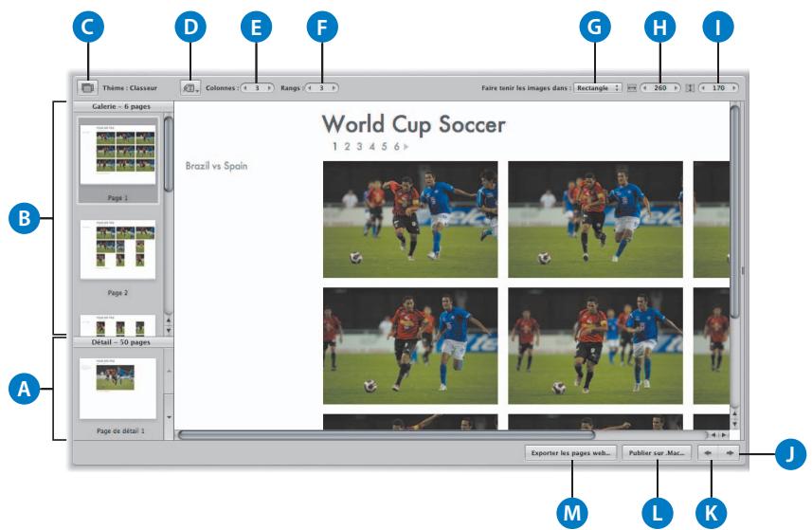Click the Thème : Classeur label
This screenshot has height=530, width=812.
point(130,88)
